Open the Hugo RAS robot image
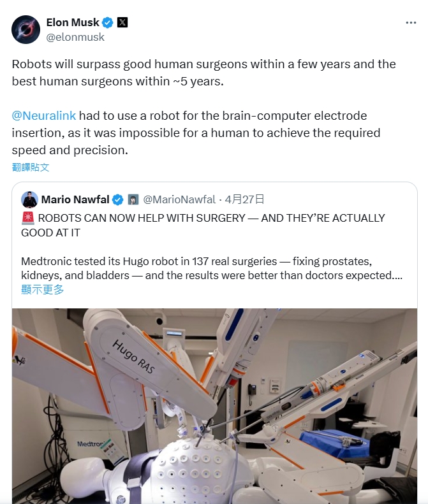 [x=215, y=407]
